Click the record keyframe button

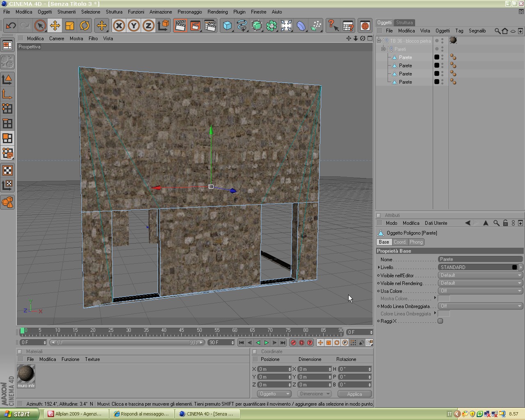coord(293,343)
